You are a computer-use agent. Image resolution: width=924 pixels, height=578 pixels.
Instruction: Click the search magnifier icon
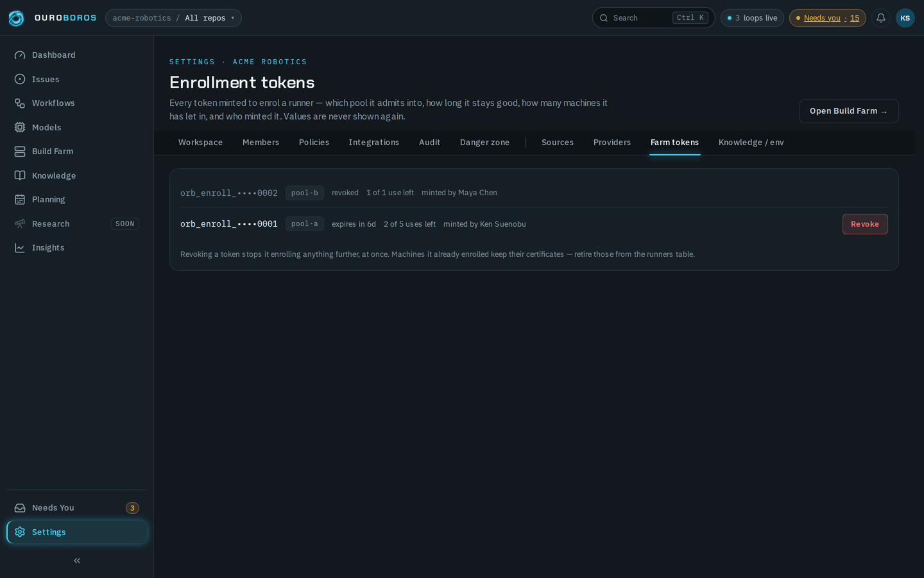[604, 18]
